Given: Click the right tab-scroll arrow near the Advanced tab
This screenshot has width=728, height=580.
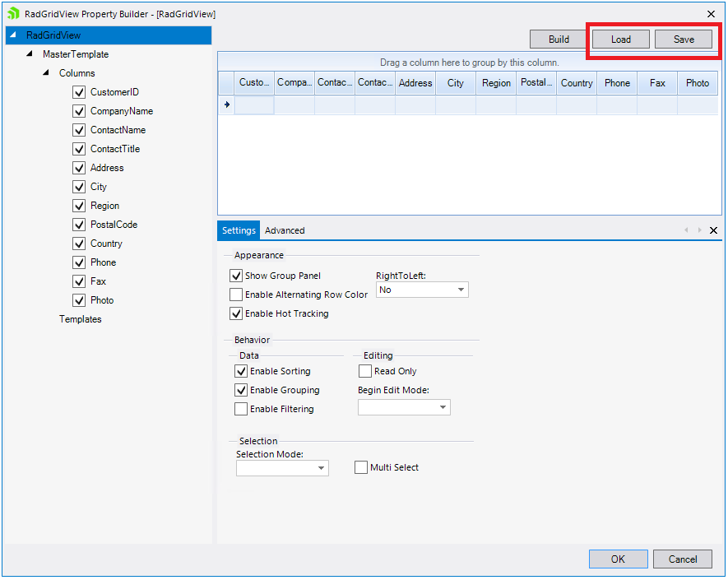Looking at the screenshot, I should pyautogui.click(x=700, y=230).
